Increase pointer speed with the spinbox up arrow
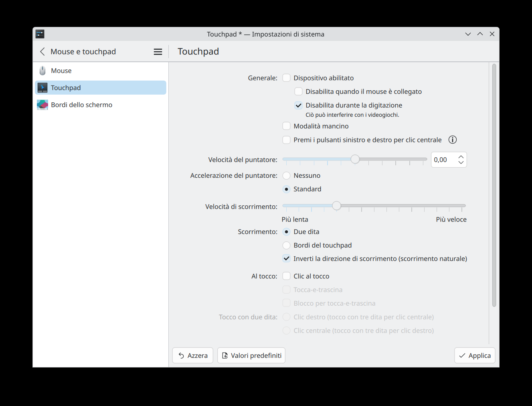This screenshot has width=532, height=406. coord(461,157)
